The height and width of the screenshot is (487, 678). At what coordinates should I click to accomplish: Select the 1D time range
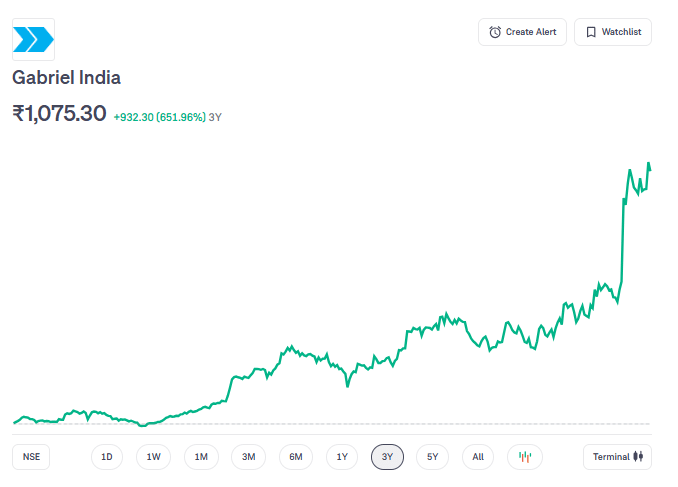tap(107, 457)
